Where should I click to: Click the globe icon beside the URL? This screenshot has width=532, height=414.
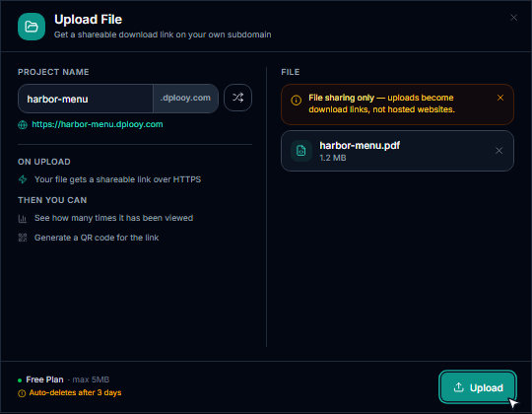[23, 125]
